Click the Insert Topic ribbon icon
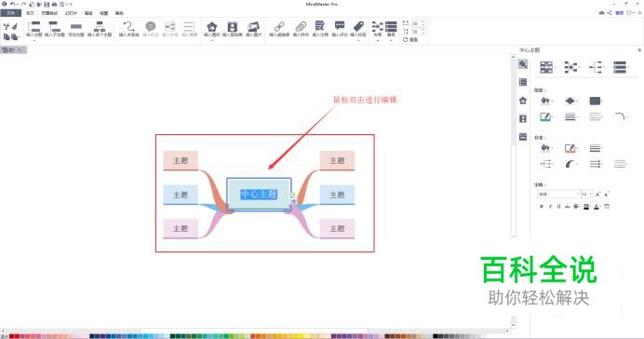The image size is (644, 339). (34, 27)
